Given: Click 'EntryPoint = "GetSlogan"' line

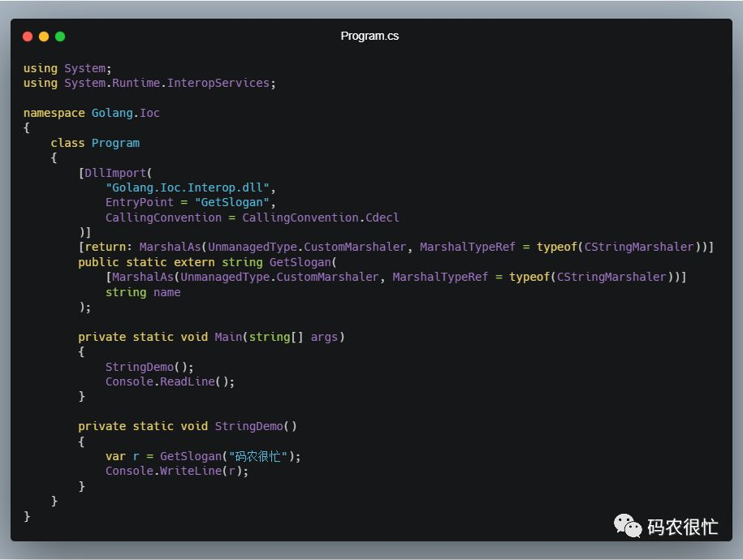Looking at the screenshot, I should (191, 202).
